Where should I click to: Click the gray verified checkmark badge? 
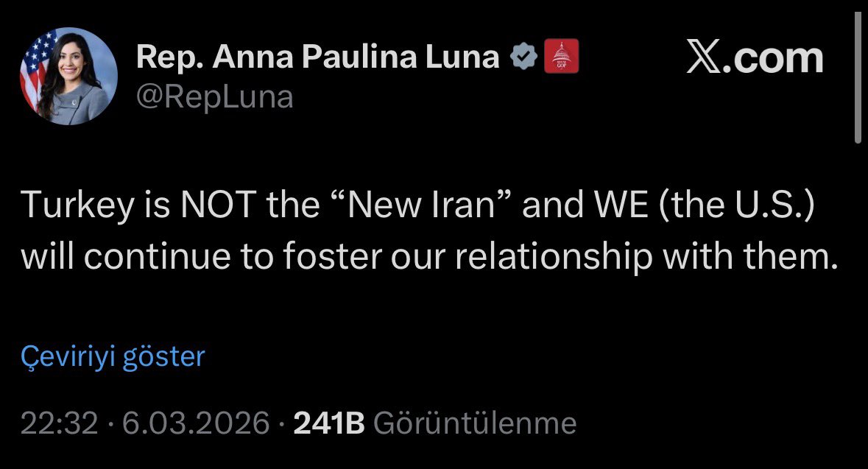pyautogui.click(x=524, y=57)
